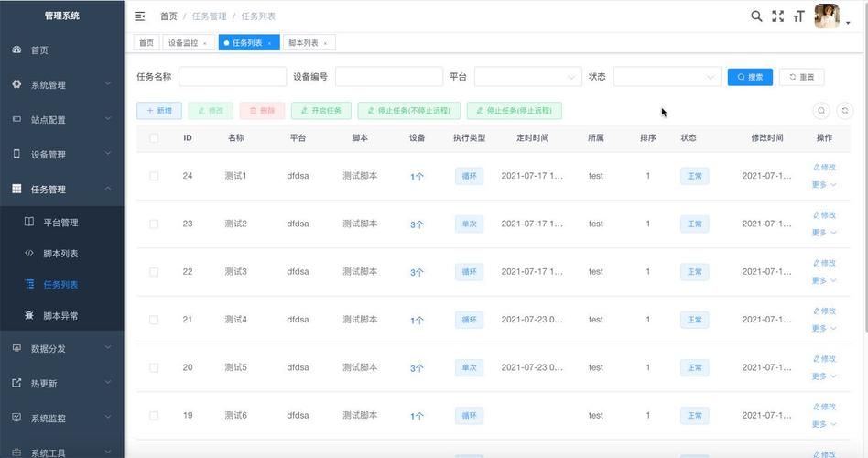Click the 首页 dashboard icon in sidebar
Image resolution: width=868 pixels, height=458 pixels.
coord(16,49)
